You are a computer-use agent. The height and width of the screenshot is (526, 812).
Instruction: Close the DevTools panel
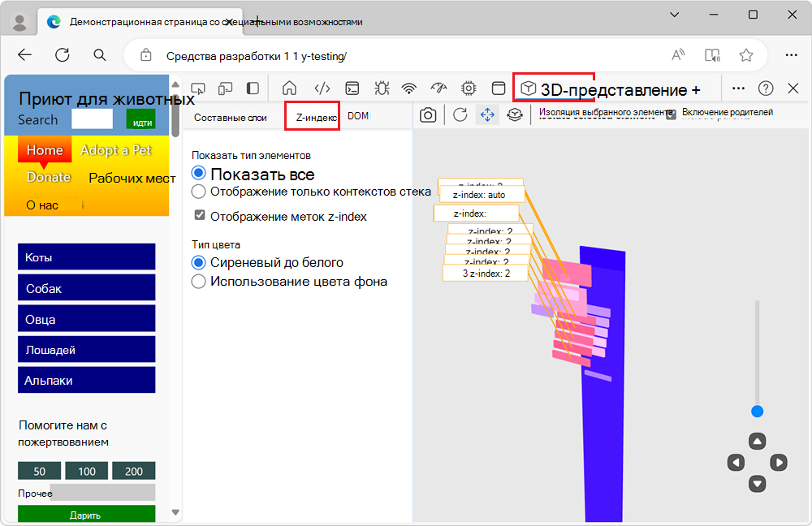[793, 88]
